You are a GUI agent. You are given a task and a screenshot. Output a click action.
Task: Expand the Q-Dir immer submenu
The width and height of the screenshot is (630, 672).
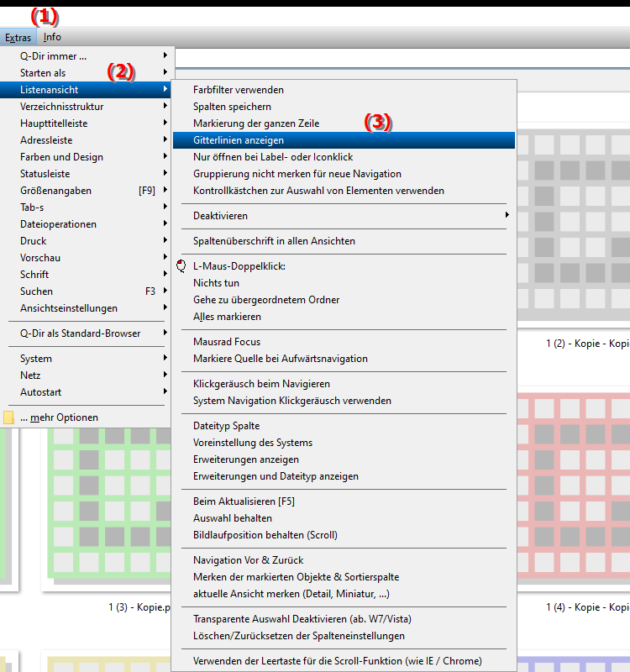pyautogui.click(x=86, y=56)
